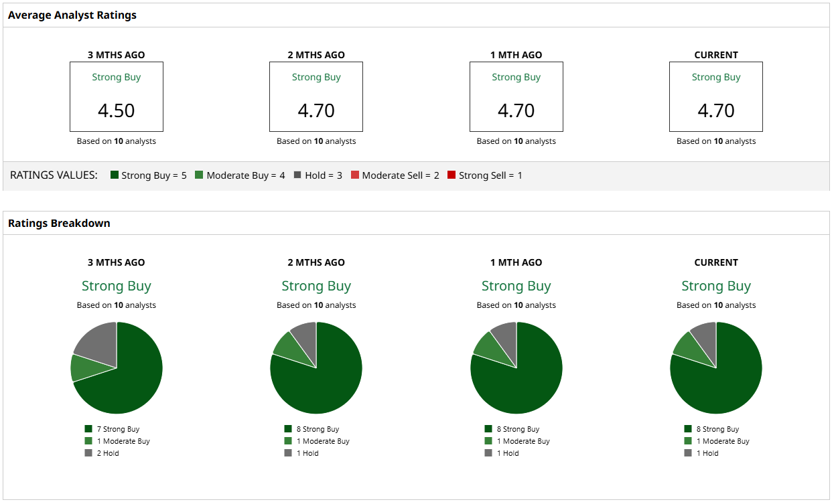Click the 1 MTH AGO pie chart
The height and width of the screenshot is (504, 834).
coord(516,368)
